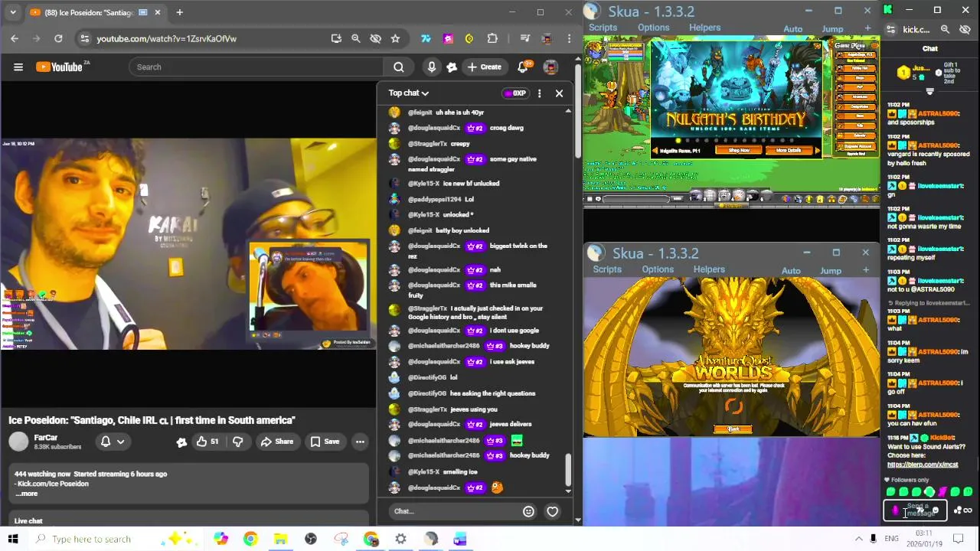Click Back button on AdventureQuest Worlds screen
The height and width of the screenshot is (551, 980).
[x=733, y=429]
